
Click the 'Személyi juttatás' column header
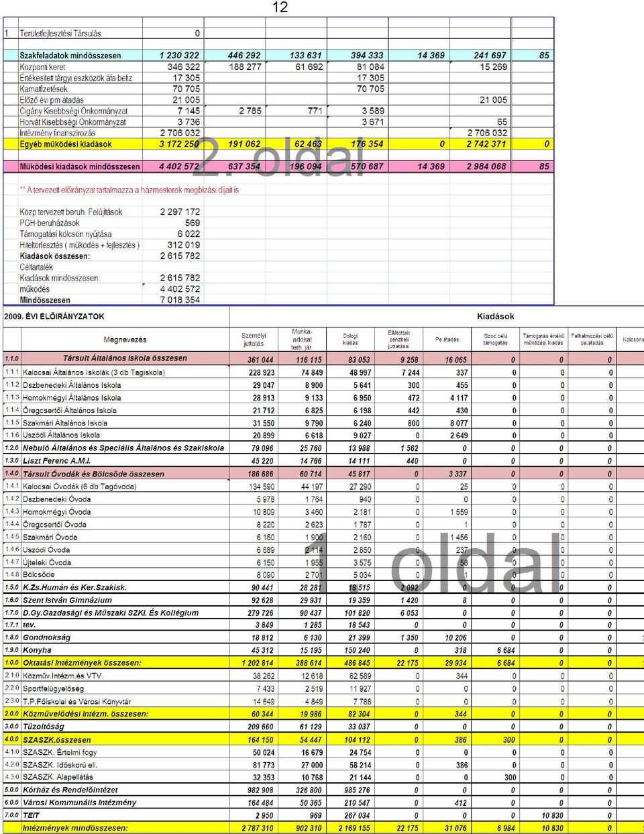click(254, 340)
